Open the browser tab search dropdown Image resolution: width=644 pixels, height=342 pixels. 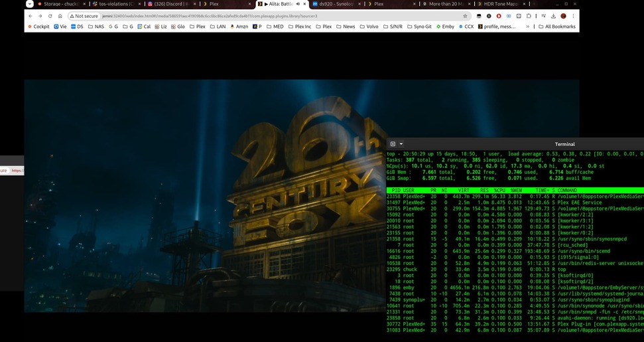[x=30, y=4]
